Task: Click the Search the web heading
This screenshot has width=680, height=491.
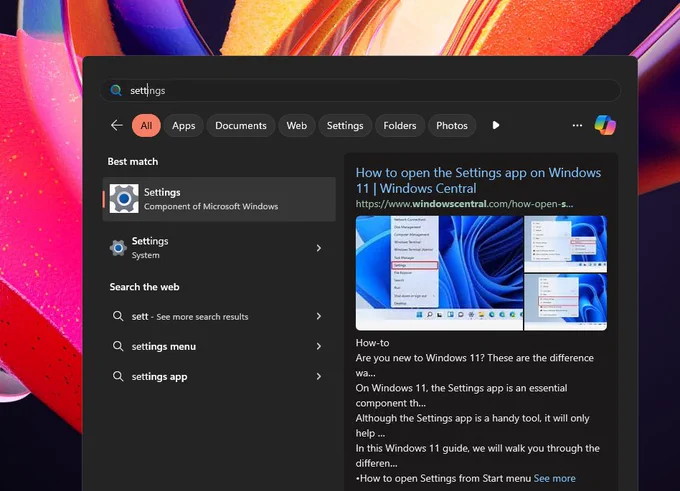Action: tap(144, 287)
